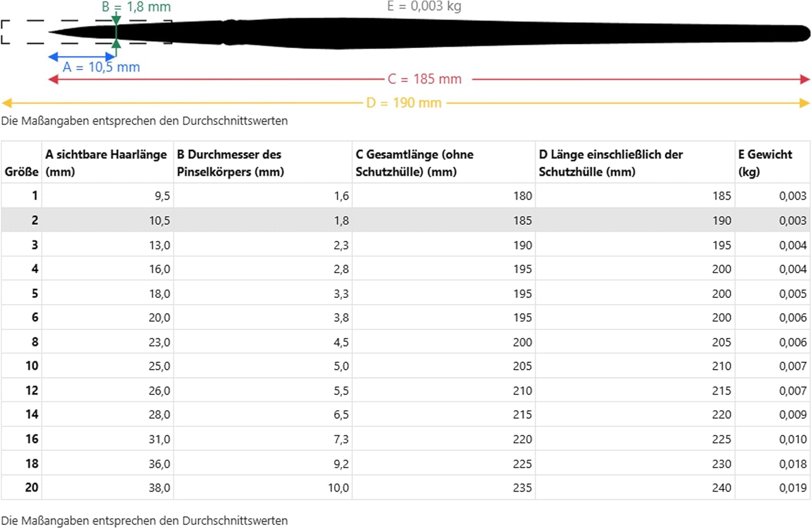Image resolution: width=812 pixels, height=529 pixels.
Task: Select the 'A sichtbare Haarlänge' column header
Action: pyautogui.click(x=106, y=162)
